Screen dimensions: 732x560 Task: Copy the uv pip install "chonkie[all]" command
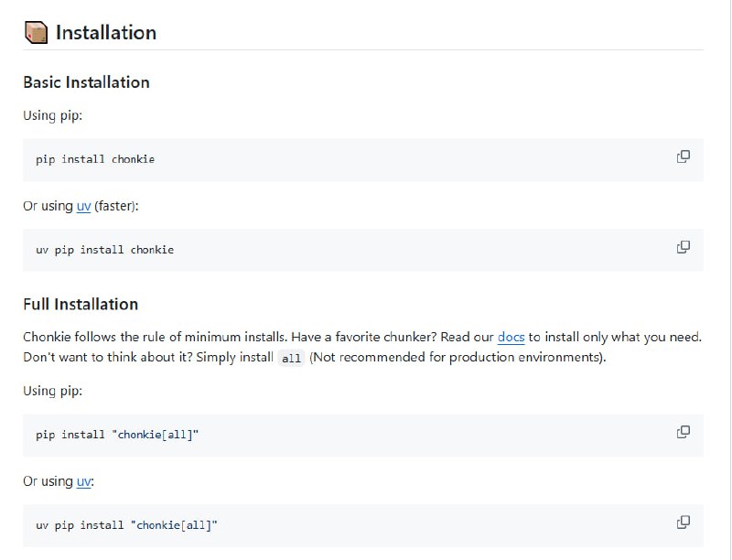click(x=683, y=522)
